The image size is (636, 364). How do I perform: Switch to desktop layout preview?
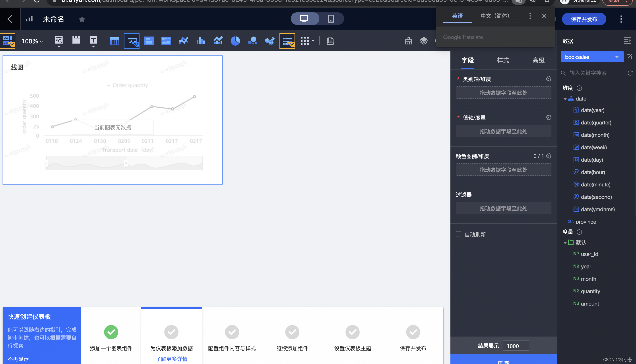point(304,19)
